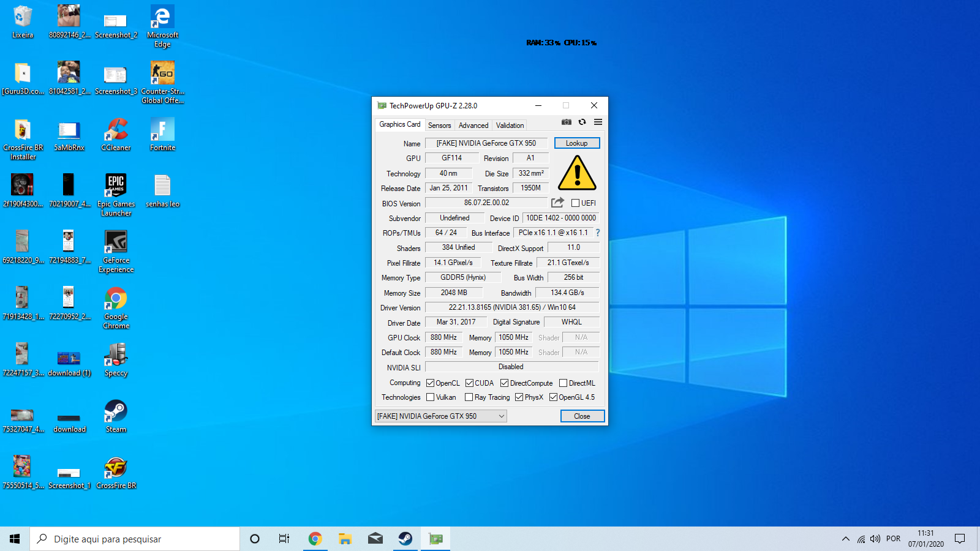Click the Lookup button
This screenshot has width=980, height=551.
[x=577, y=143]
